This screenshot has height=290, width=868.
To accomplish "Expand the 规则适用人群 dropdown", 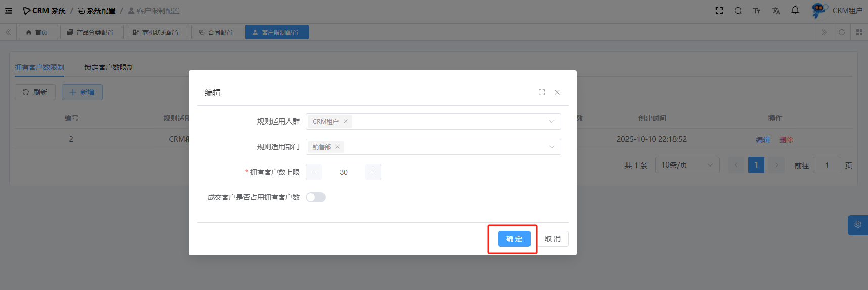I will click(551, 121).
